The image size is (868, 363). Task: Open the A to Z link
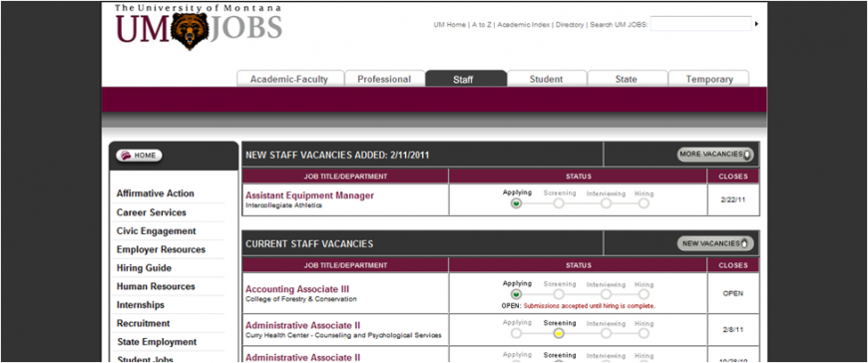(482, 25)
